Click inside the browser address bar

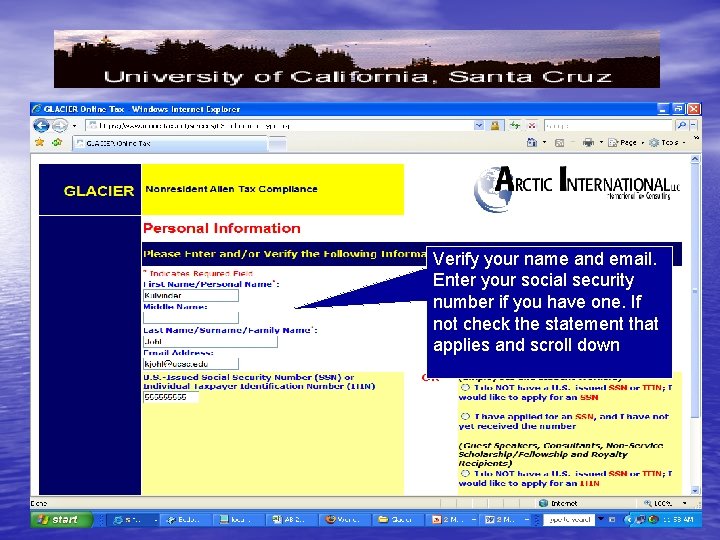tap(279, 125)
